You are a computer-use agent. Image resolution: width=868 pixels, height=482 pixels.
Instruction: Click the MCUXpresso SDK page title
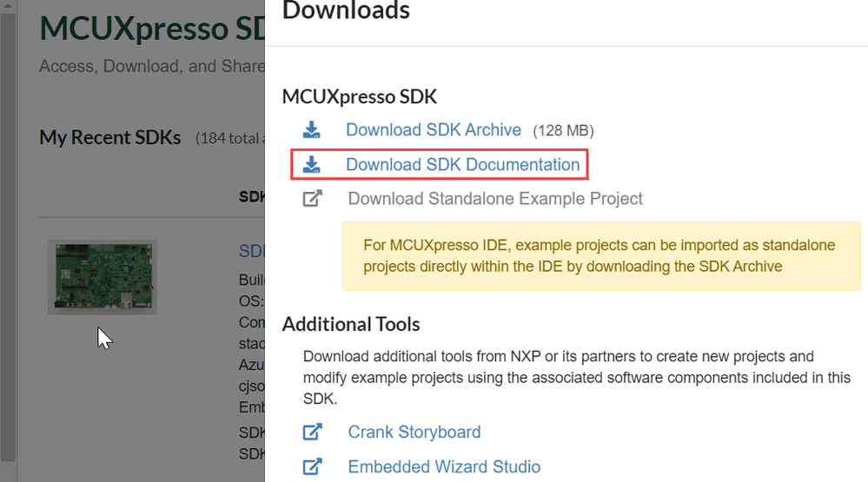click(146, 29)
